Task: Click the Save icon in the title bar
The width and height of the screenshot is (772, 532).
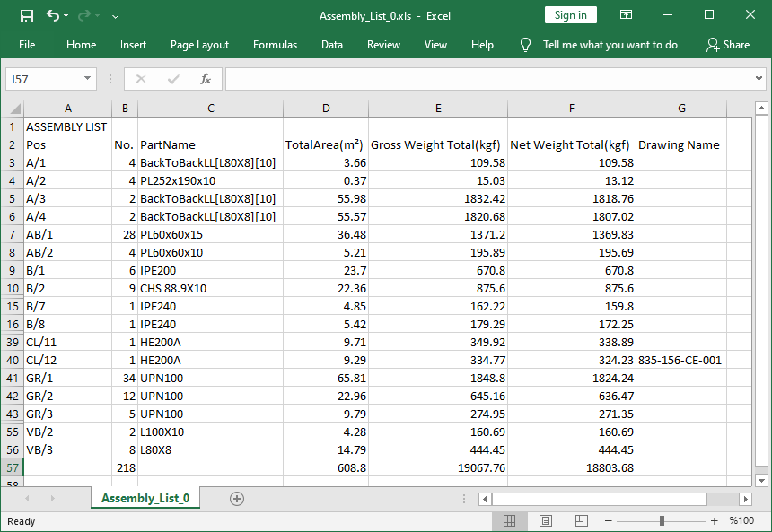Action: click(27, 15)
